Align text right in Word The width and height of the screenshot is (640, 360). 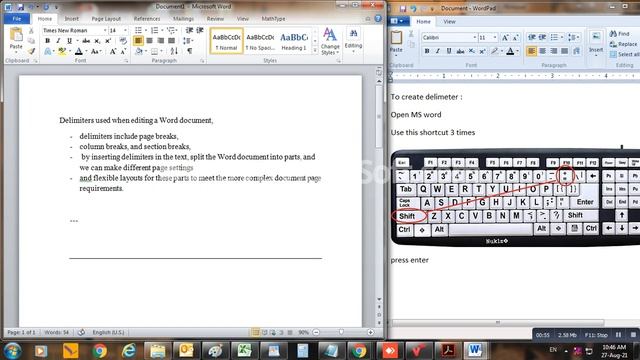pos(160,41)
